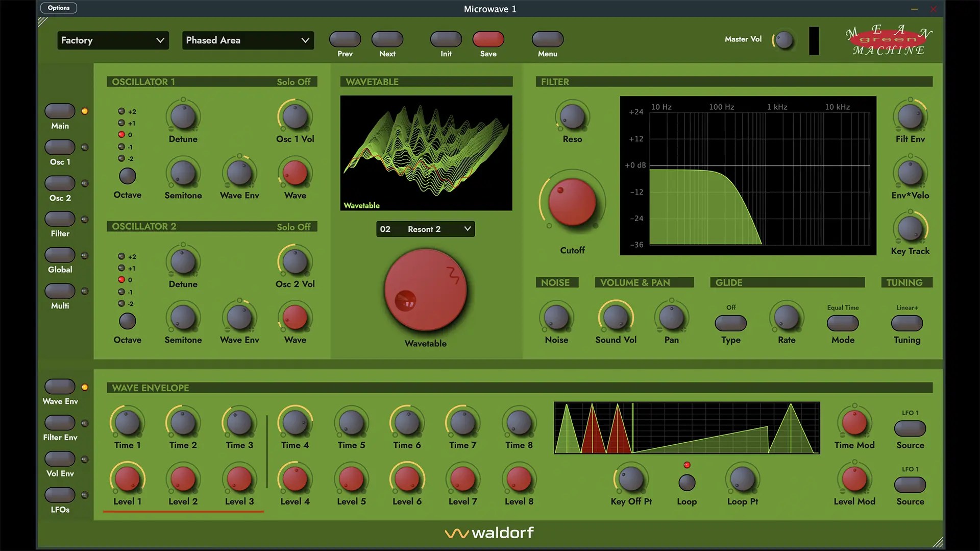The height and width of the screenshot is (551, 980).
Task: Select Oscillator 1 octave -1
Action: coord(121,147)
